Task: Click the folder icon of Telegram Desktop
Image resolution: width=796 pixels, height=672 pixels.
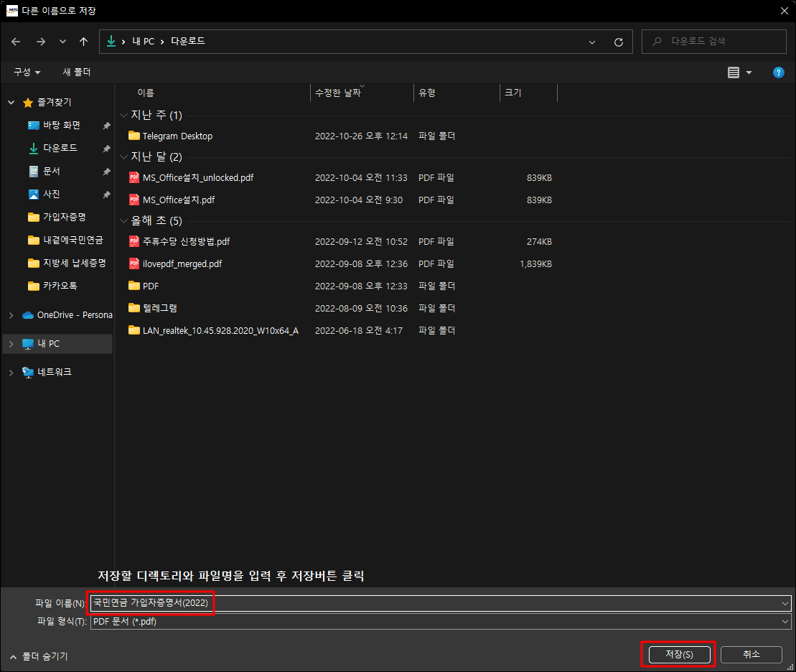Action: tap(134, 136)
